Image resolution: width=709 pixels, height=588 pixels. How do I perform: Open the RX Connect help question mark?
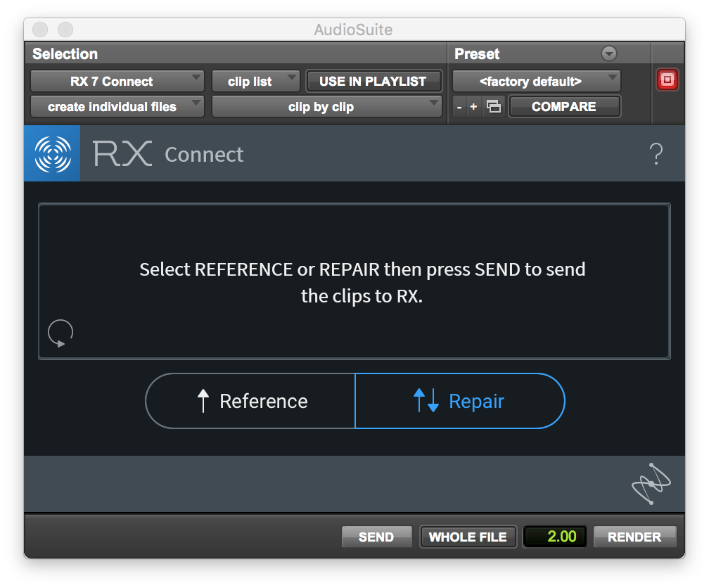tap(656, 154)
